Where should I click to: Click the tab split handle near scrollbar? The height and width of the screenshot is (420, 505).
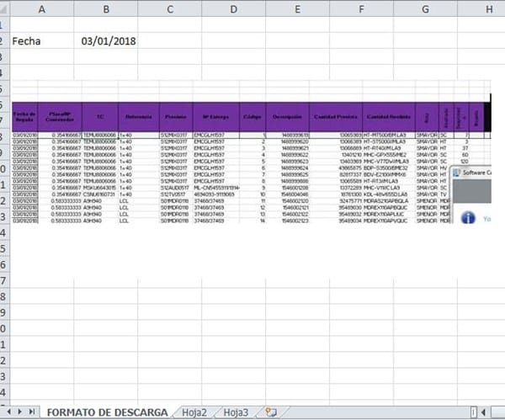473,412
